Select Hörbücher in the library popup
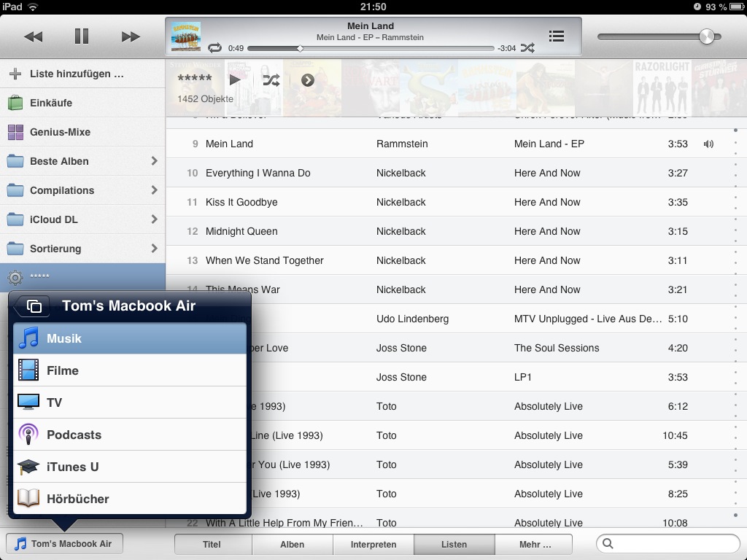This screenshot has width=747, height=560. [130, 499]
